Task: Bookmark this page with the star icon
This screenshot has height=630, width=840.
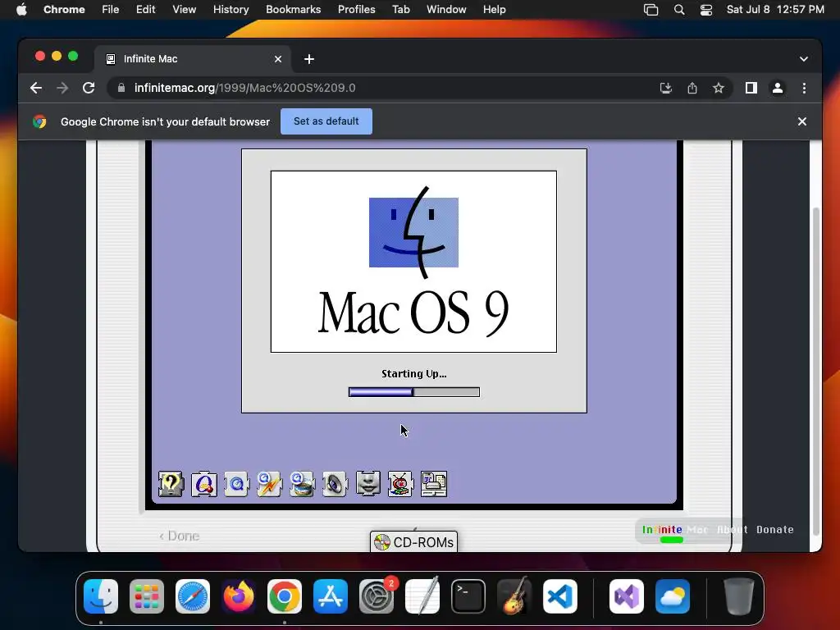Action: [x=719, y=88]
